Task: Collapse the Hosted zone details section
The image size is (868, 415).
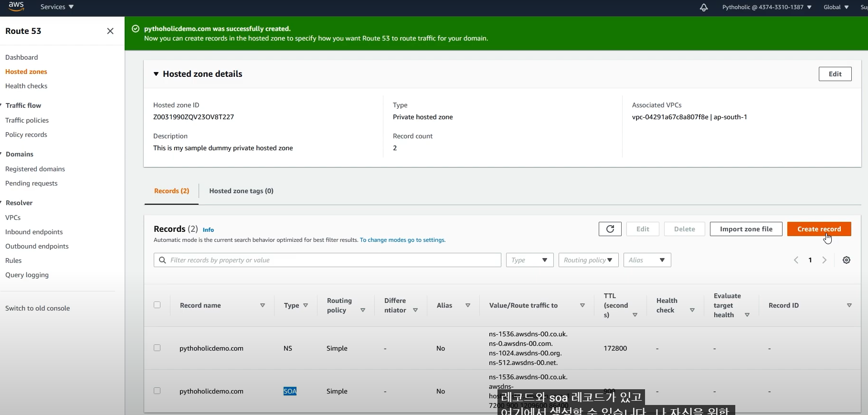Action: click(156, 74)
